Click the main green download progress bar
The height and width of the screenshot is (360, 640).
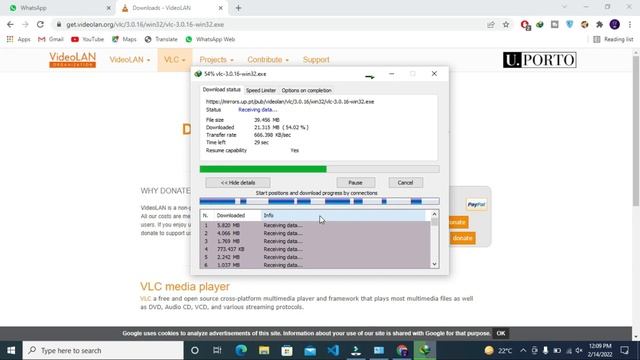[319, 169]
